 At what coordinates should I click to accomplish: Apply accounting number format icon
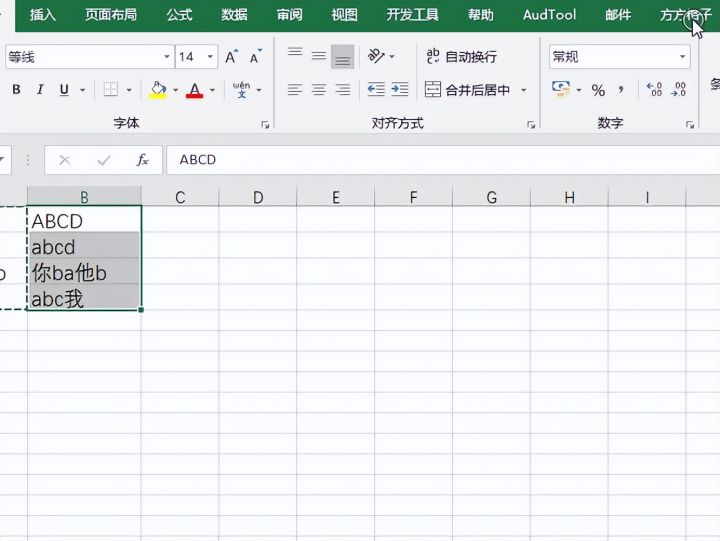click(x=561, y=90)
